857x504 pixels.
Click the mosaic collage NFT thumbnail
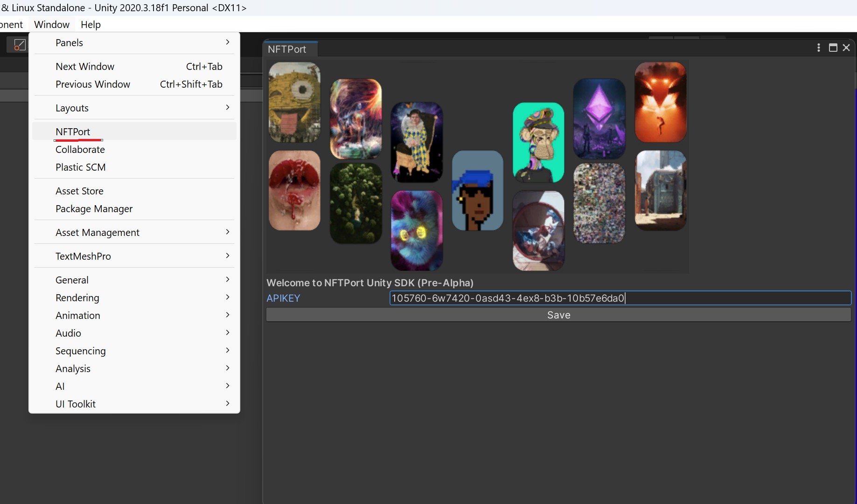click(599, 203)
